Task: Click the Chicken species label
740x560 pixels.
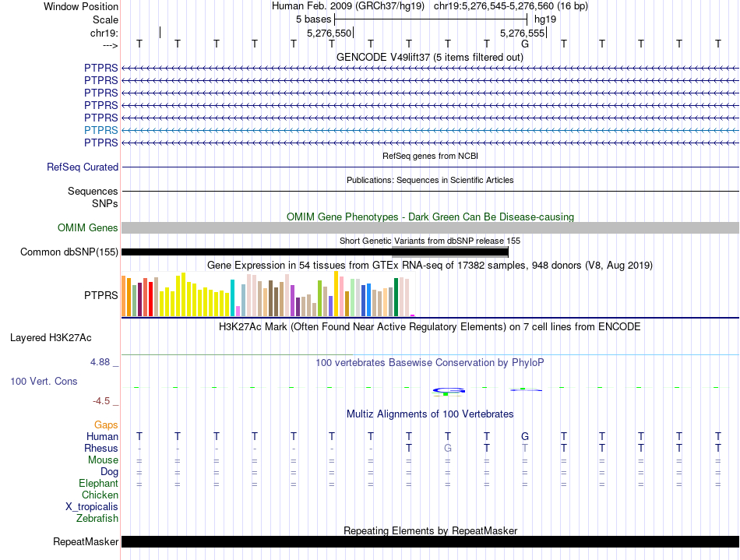Action: [100, 495]
